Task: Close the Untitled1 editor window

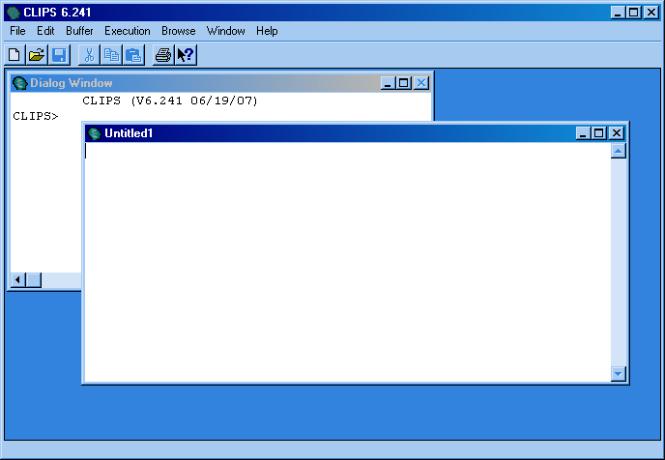Action: pos(616,133)
